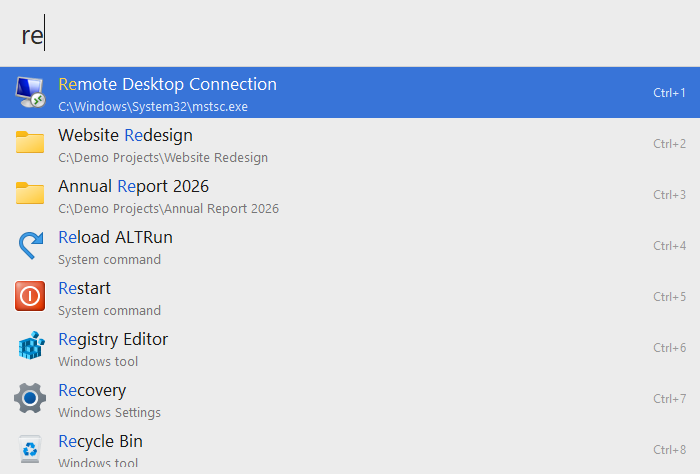
Task: Click the Ctrl+2 shortcut label
Action: (669, 143)
